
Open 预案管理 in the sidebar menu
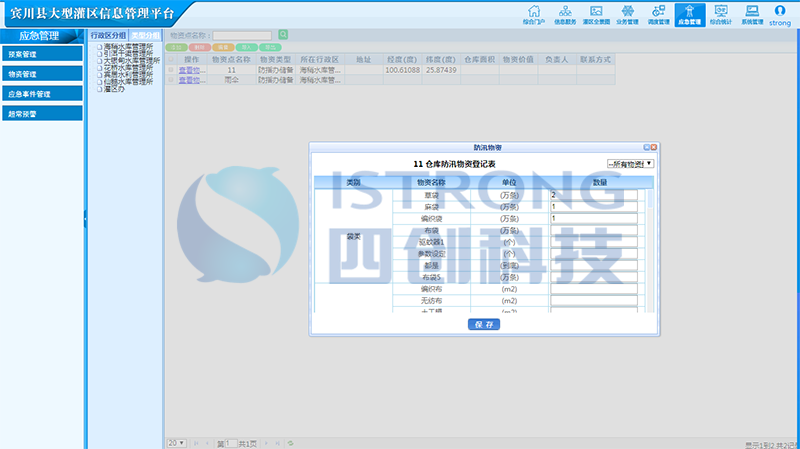tap(42, 54)
